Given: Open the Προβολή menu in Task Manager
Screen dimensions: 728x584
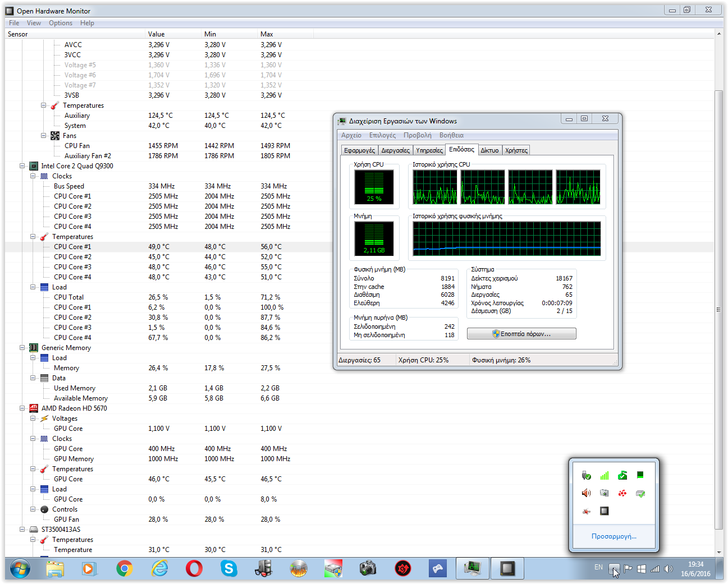Looking at the screenshot, I should point(418,135).
